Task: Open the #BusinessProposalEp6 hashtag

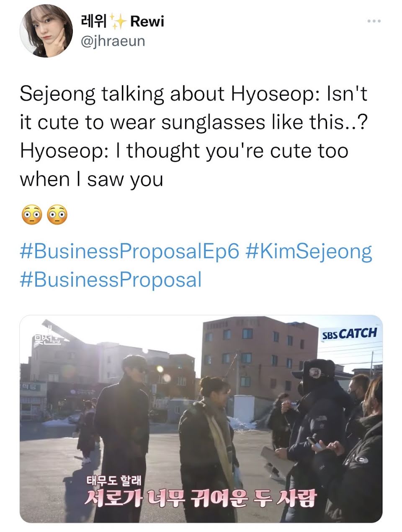Action: 129,251
